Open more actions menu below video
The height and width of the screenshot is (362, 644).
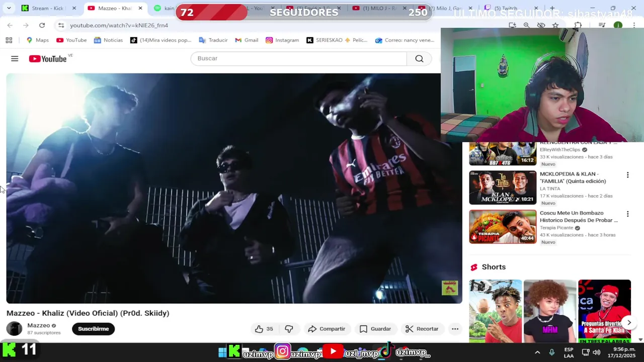455,329
